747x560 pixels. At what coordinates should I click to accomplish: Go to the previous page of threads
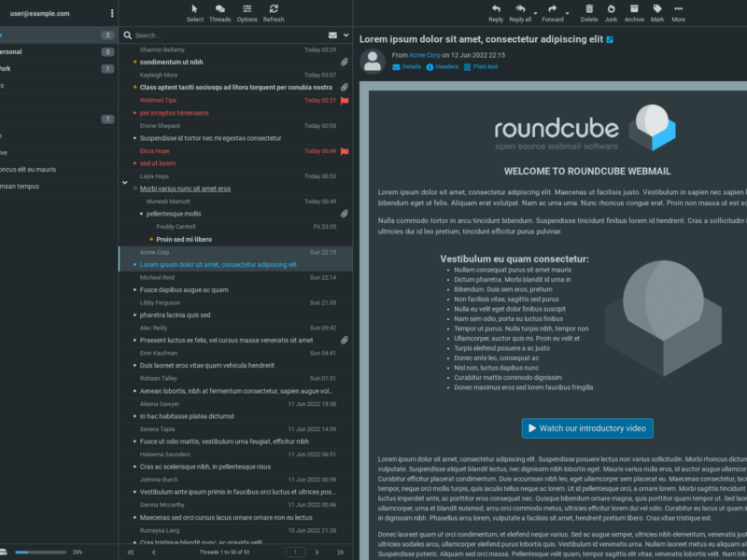tap(153, 552)
